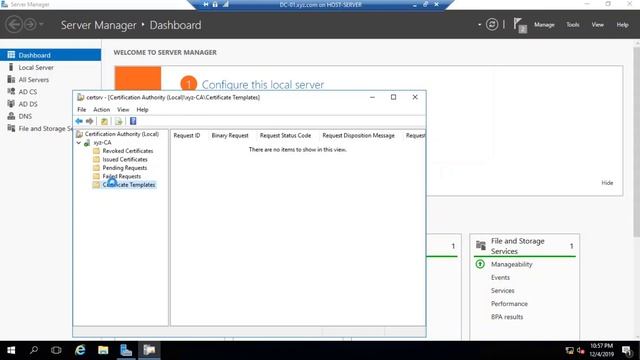The image size is (640, 360).
Task: Open the View menu in certsrv
Action: point(123,109)
